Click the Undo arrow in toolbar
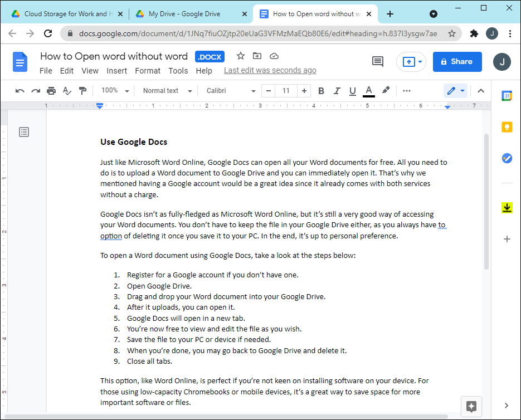This screenshot has width=521, height=420. pyautogui.click(x=20, y=91)
